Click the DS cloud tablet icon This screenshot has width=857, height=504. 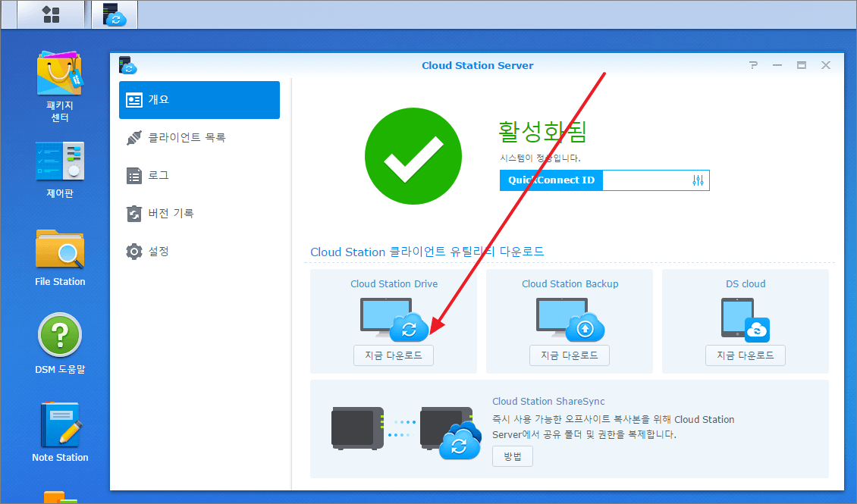pyautogui.click(x=746, y=319)
